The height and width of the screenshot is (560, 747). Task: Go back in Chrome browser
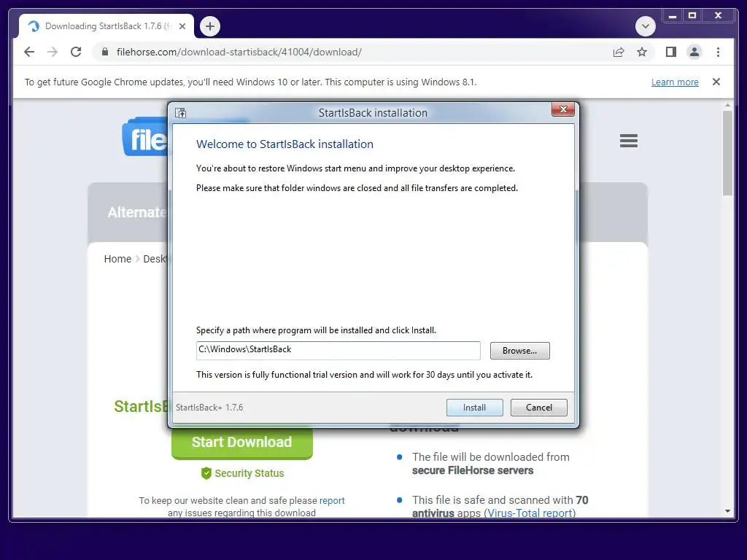tap(29, 52)
